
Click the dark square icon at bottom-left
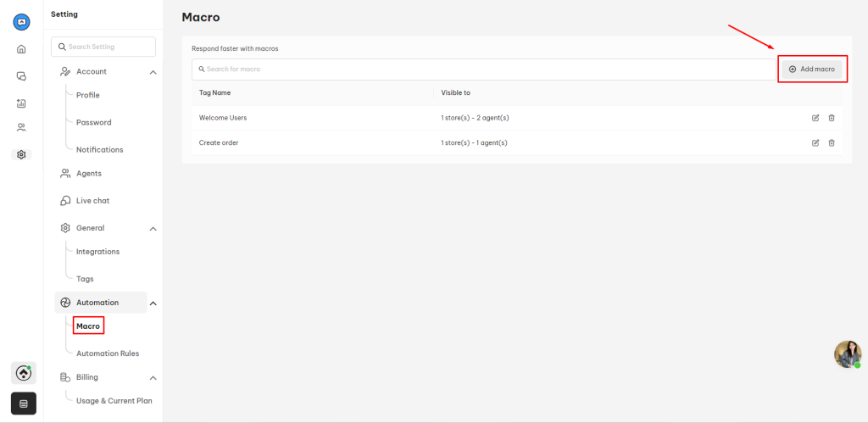(x=23, y=404)
